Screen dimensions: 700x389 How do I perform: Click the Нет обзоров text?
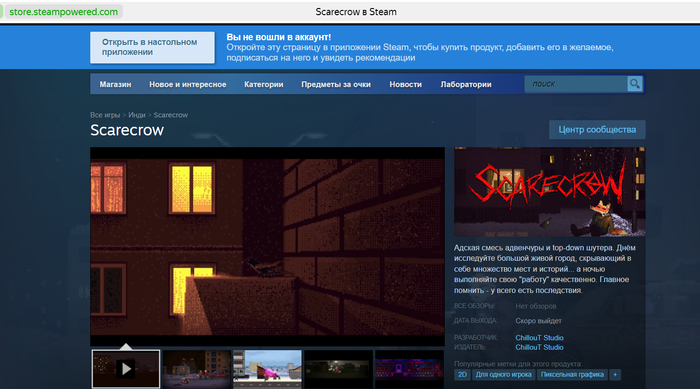[x=536, y=306]
